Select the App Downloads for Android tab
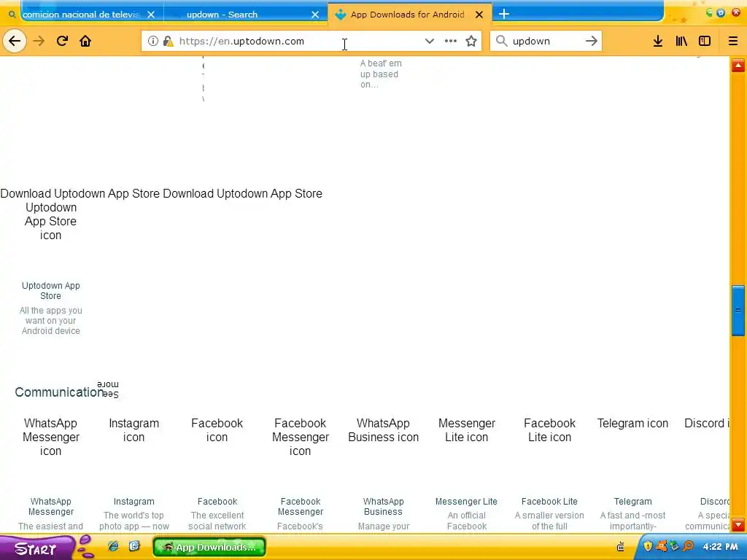This screenshot has width=747, height=560. click(407, 15)
